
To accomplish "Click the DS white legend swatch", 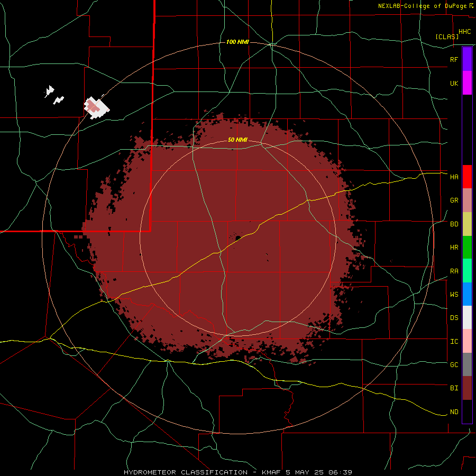I will [x=467, y=317].
